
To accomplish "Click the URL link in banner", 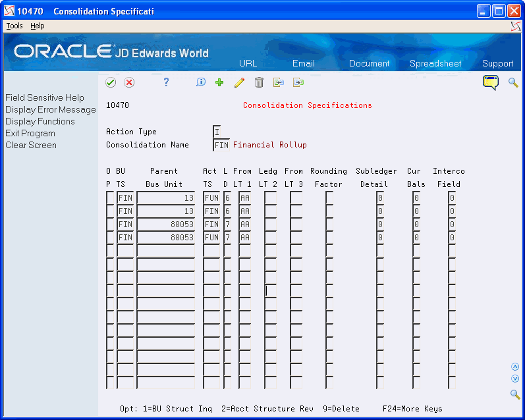I will click(248, 63).
